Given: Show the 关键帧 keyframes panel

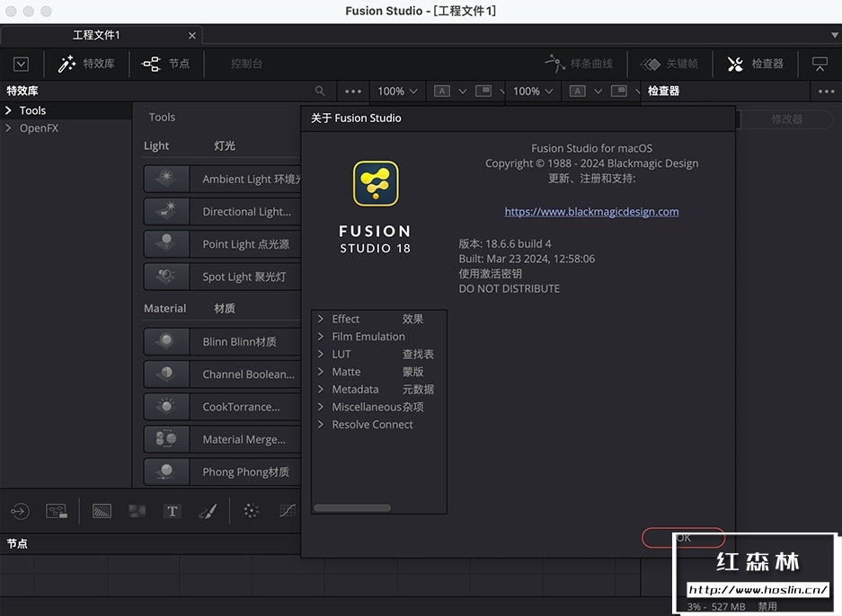Looking at the screenshot, I should 669,64.
